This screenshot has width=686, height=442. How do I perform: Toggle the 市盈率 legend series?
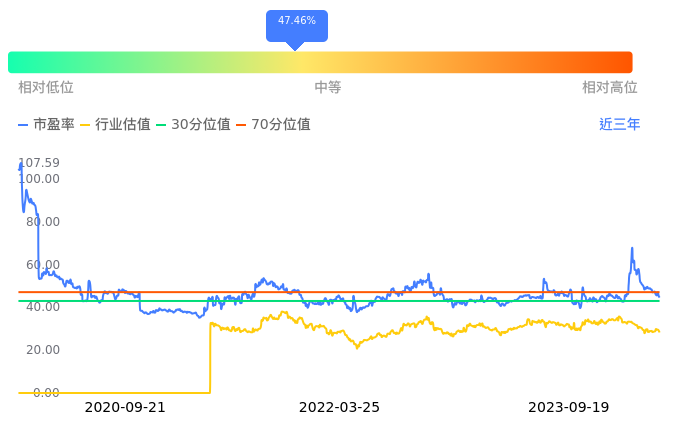pyautogui.click(x=46, y=125)
